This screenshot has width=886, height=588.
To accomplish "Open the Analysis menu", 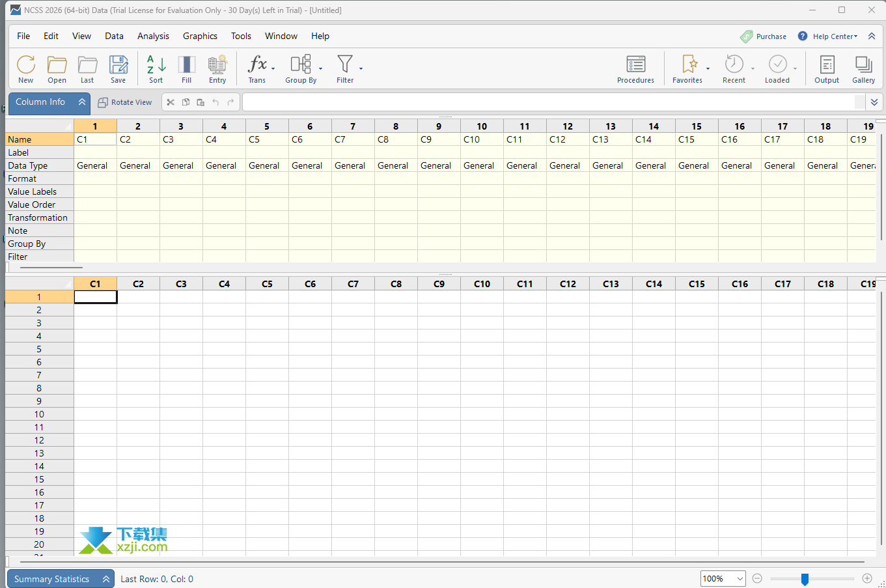I will (153, 36).
